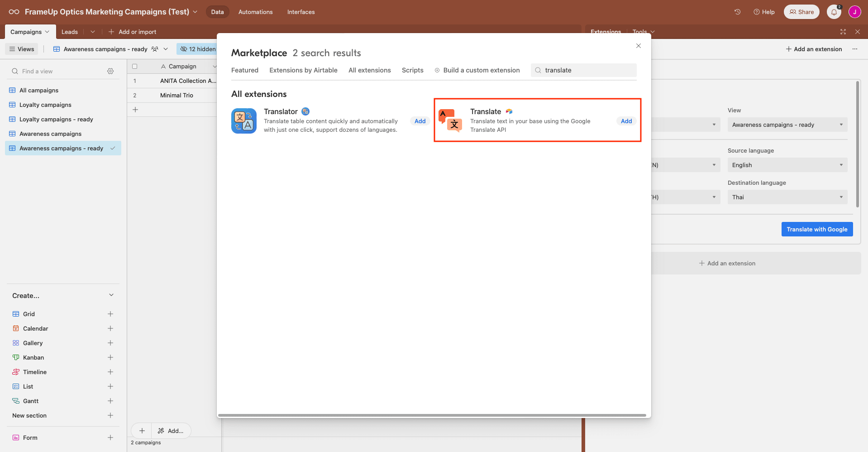Click the checkmark beside Awareness campaigns - ready
868x452 pixels.
pos(113,148)
